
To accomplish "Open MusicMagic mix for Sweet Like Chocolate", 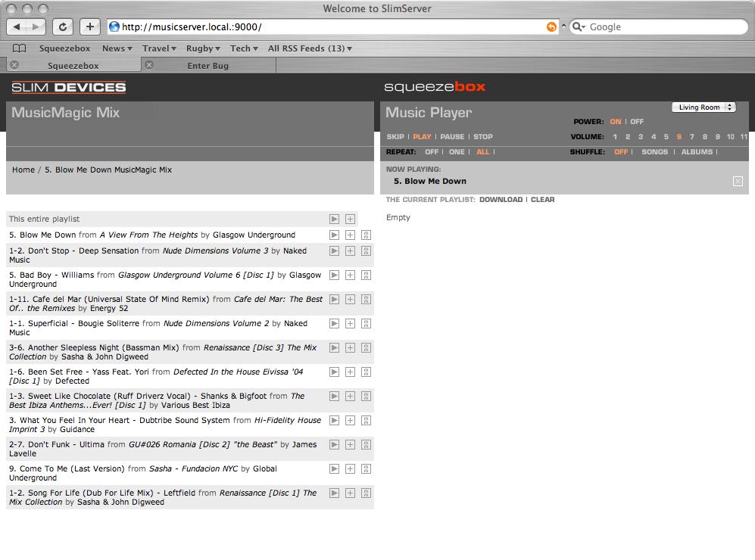I will click(x=366, y=396).
